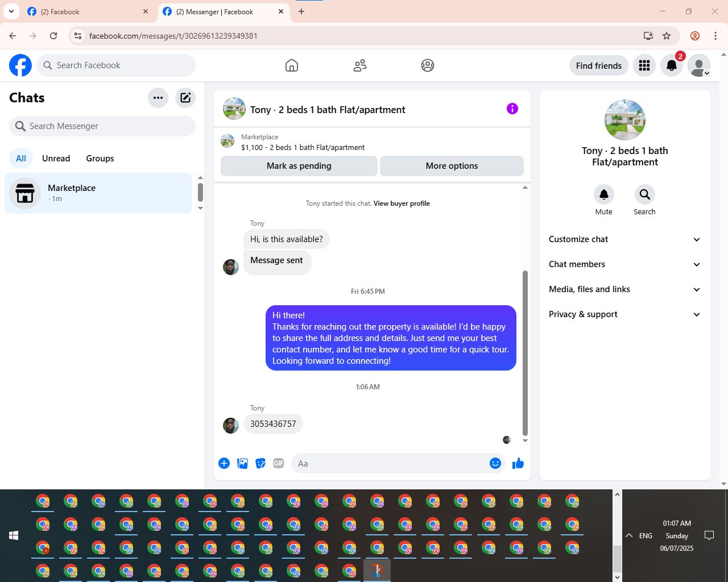Viewport: 728px width, 582px height.
Task: Go to the Home feed icon
Action: [292, 65]
